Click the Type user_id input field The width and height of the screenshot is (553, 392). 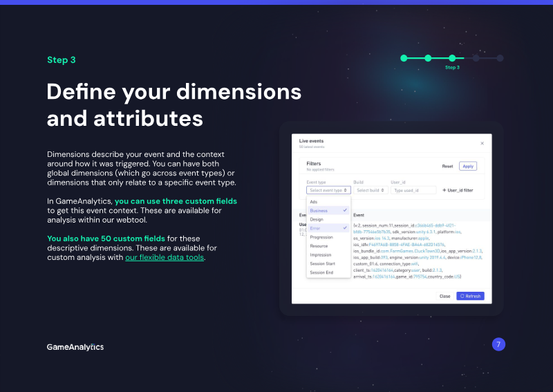pos(413,190)
